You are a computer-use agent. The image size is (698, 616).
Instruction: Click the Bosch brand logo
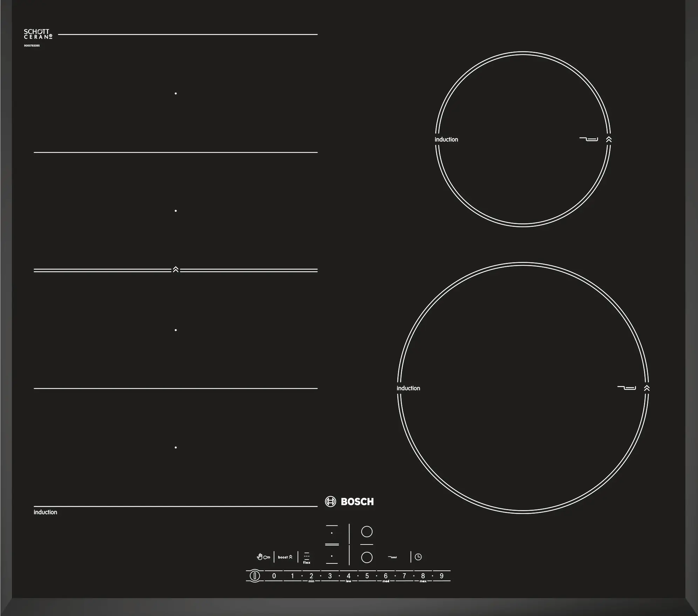pos(349,501)
